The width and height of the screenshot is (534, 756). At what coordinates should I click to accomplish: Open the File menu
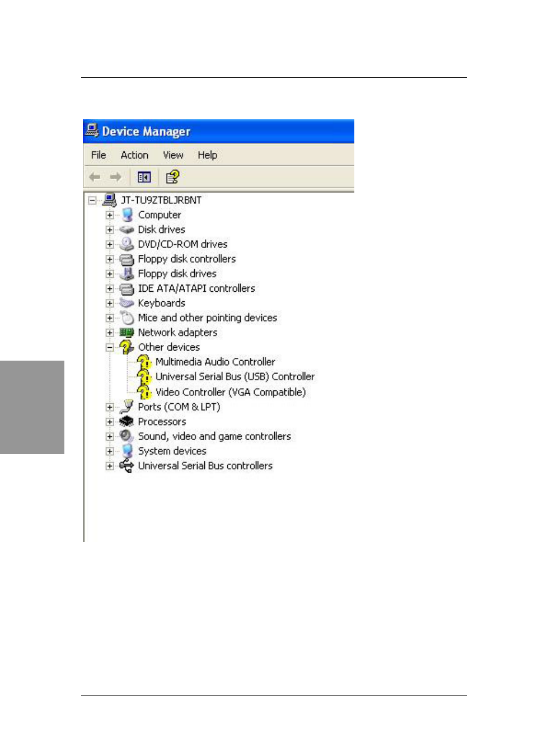[x=99, y=155]
